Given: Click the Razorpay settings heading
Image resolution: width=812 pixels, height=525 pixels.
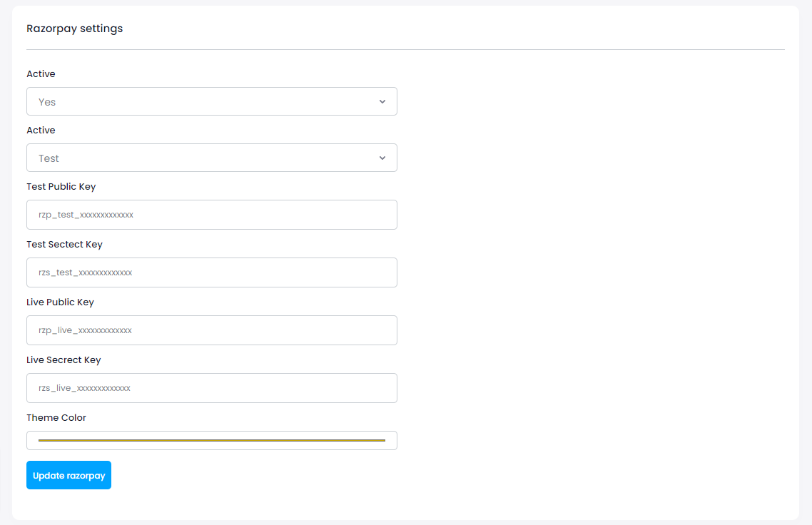Looking at the screenshot, I should coord(75,29).
